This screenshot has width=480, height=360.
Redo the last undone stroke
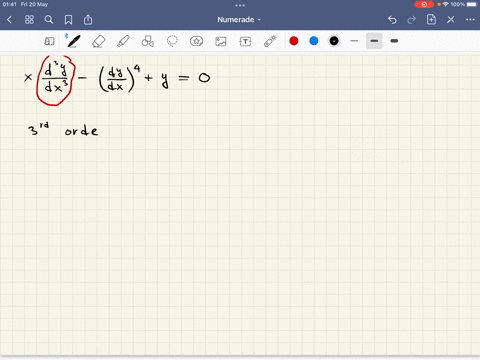(412, 20)
